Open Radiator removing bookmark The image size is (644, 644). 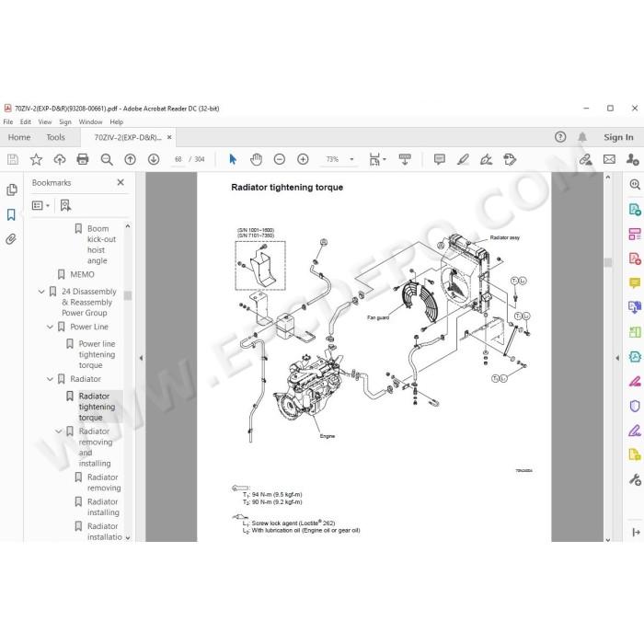point(103,483)
